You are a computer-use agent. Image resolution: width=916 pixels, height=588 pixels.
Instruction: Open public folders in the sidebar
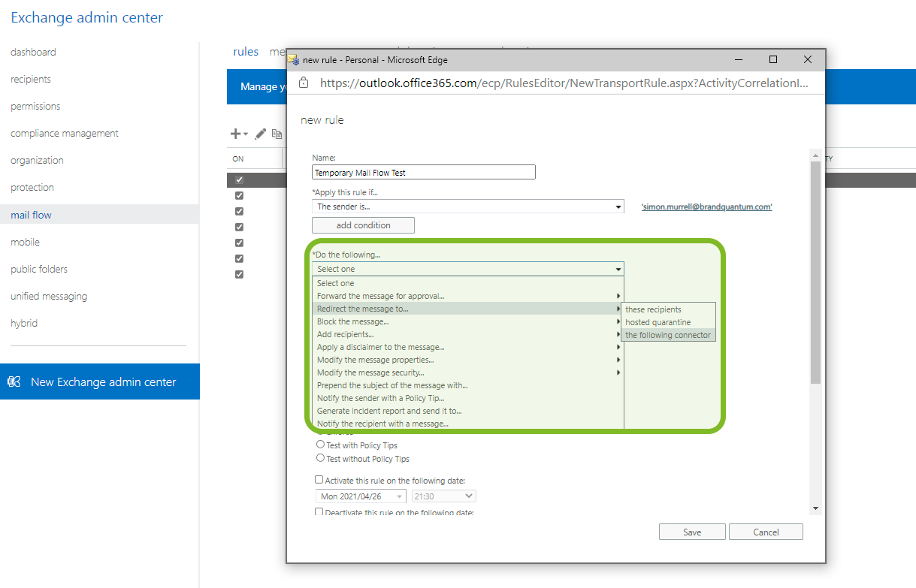pyautogui.click(x=39, y=269)
